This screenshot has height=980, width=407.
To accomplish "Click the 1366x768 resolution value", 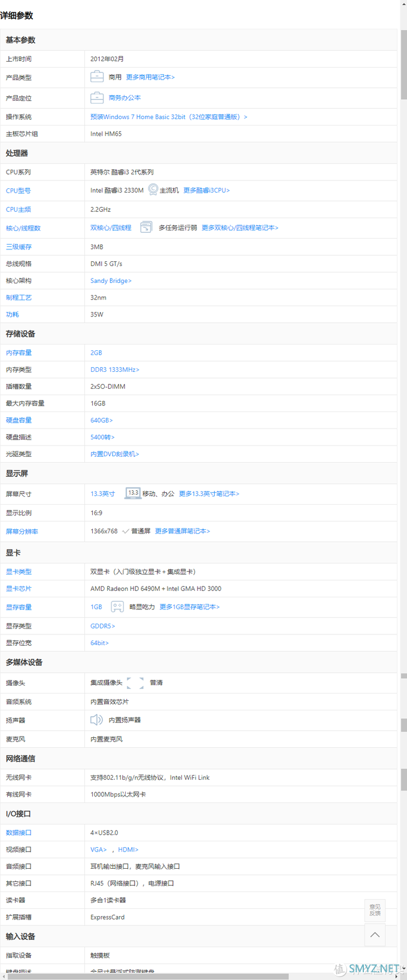I will coord(104,531).
